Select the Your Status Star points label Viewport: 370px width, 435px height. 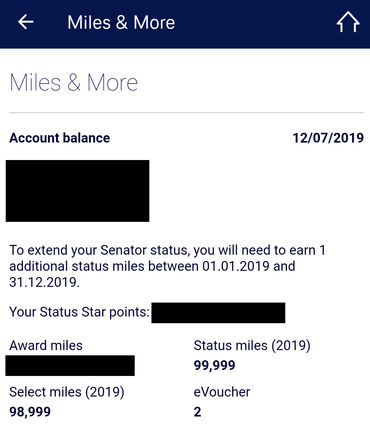pyautogui.click(x=79, y=312)
